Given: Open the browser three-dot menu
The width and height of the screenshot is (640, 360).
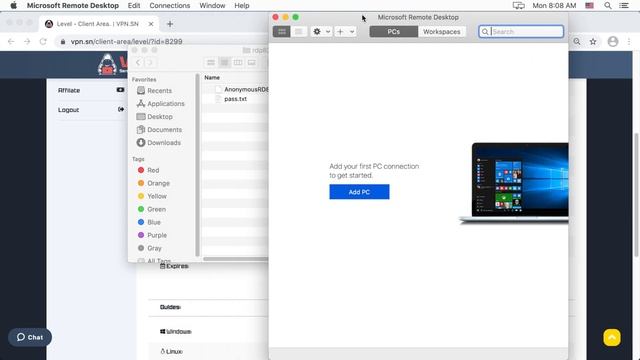Looking at the screenshot, I should pos(629,41).
